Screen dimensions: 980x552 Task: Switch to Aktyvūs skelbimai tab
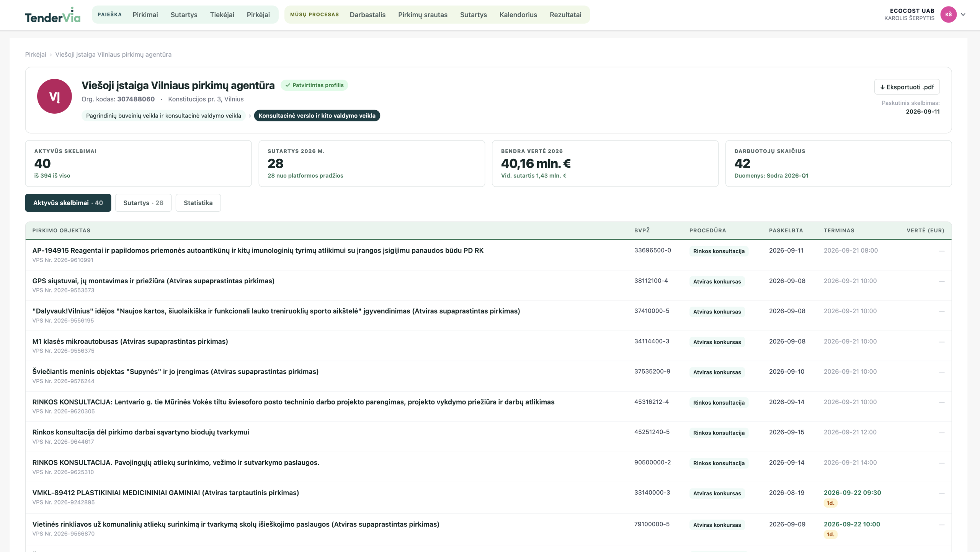tap(68, 203)
